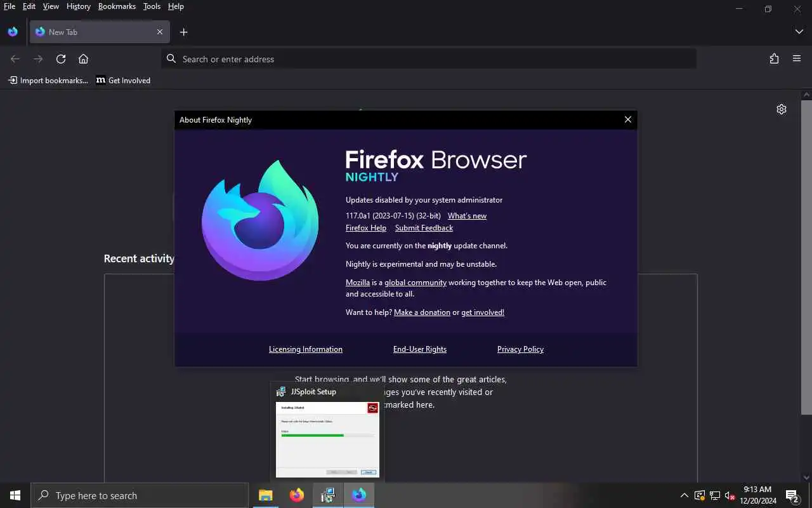Expand the list all tabs chevron
This screenshot has width=812, height=508.
coord(799,32)
